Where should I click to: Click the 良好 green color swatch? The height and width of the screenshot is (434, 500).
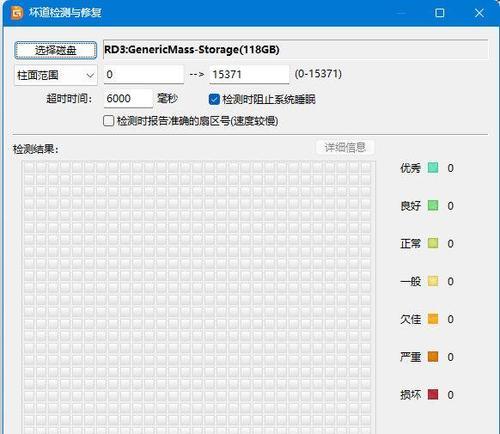point(433,205)
